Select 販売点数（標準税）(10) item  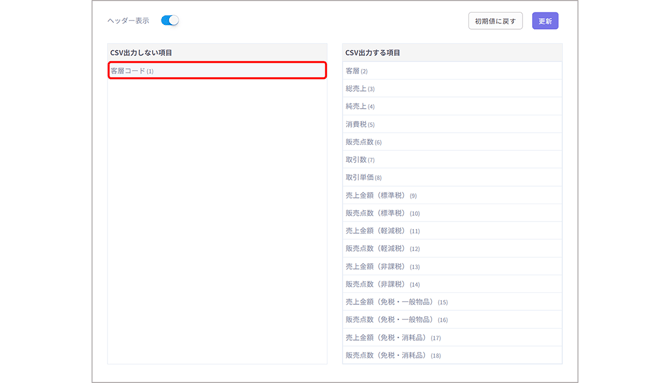click(452, 213)
